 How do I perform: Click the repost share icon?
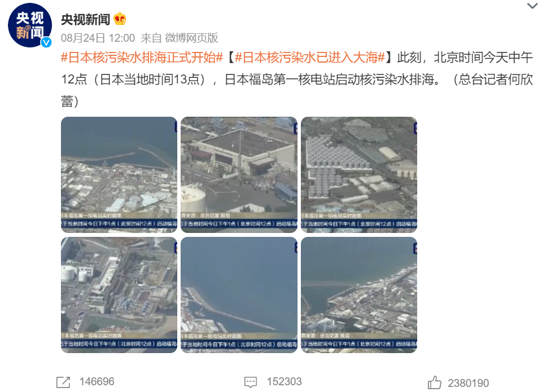tap(63, 382)
